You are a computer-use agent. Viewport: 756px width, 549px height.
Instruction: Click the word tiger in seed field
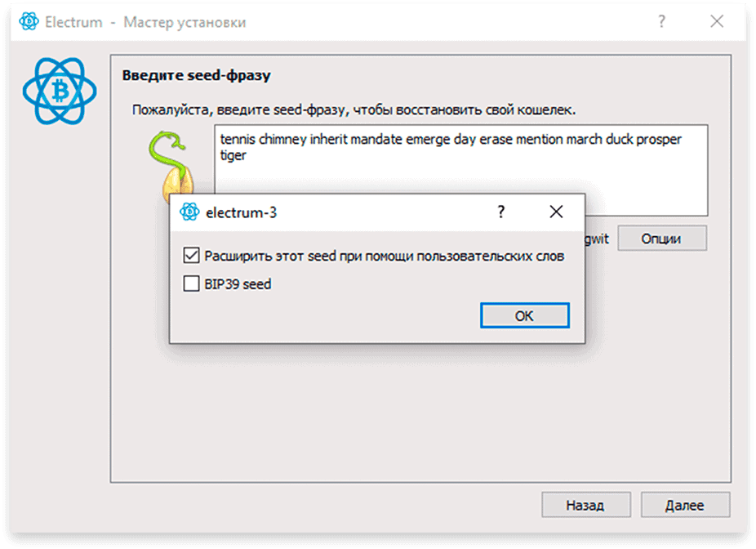coord(233,155)
